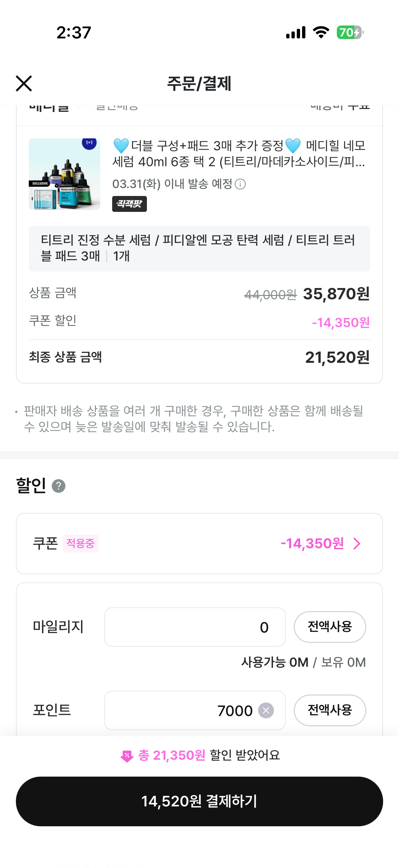Tap the pink discount tag icon
The height and width of the screenshot is (868, 399).
coord(127,756)
